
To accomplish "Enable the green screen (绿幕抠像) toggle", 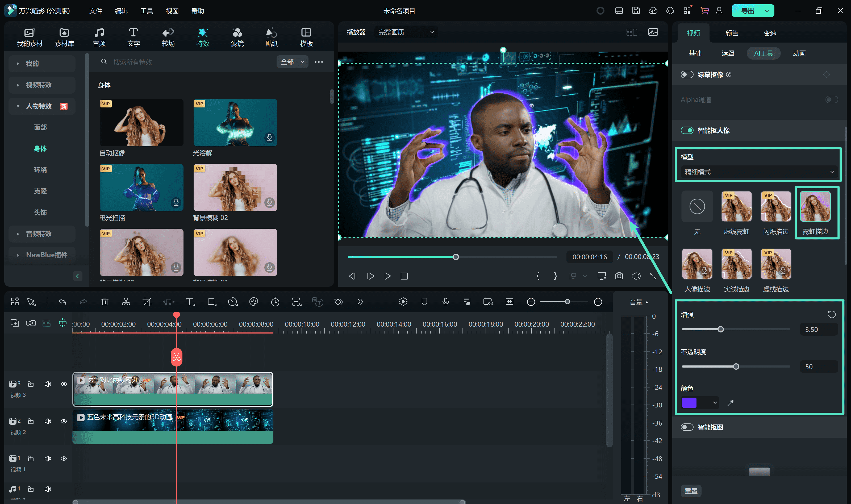I will (x=687, y=74).
